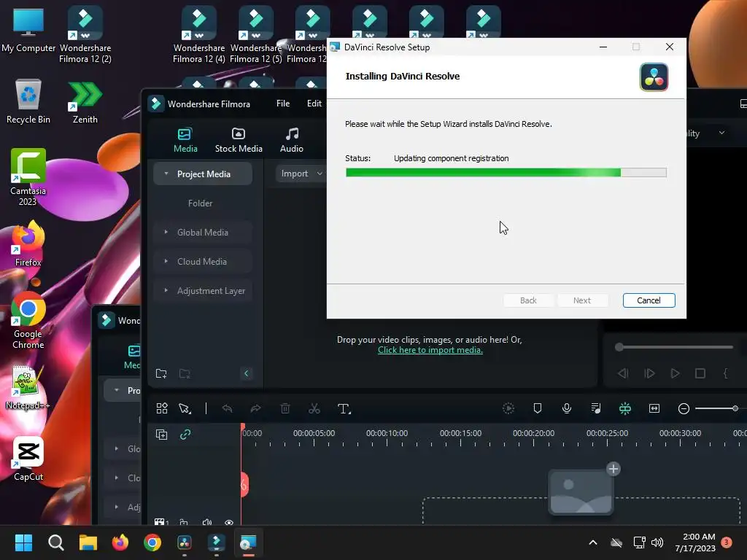
Task: Click the 00:00:10:00 timeline mark
Action: [x=387, y=433]
